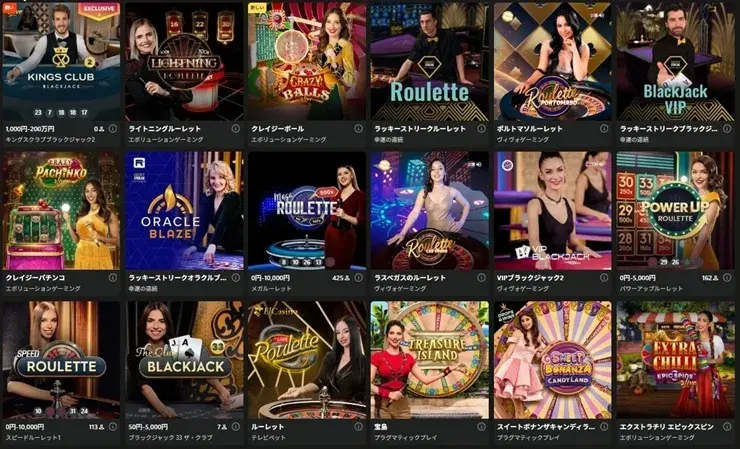
Task: Open info icon for エクストラチリ エピックスピン
Action: (x=727, y=427)
